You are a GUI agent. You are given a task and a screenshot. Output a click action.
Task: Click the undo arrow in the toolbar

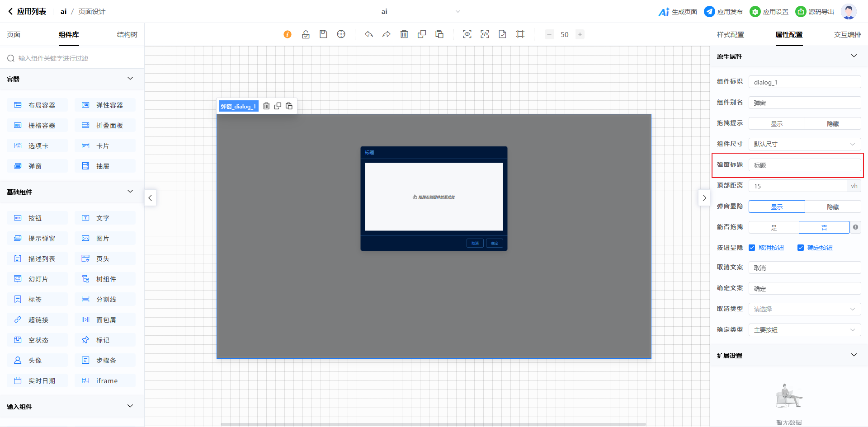click(369, 34)
